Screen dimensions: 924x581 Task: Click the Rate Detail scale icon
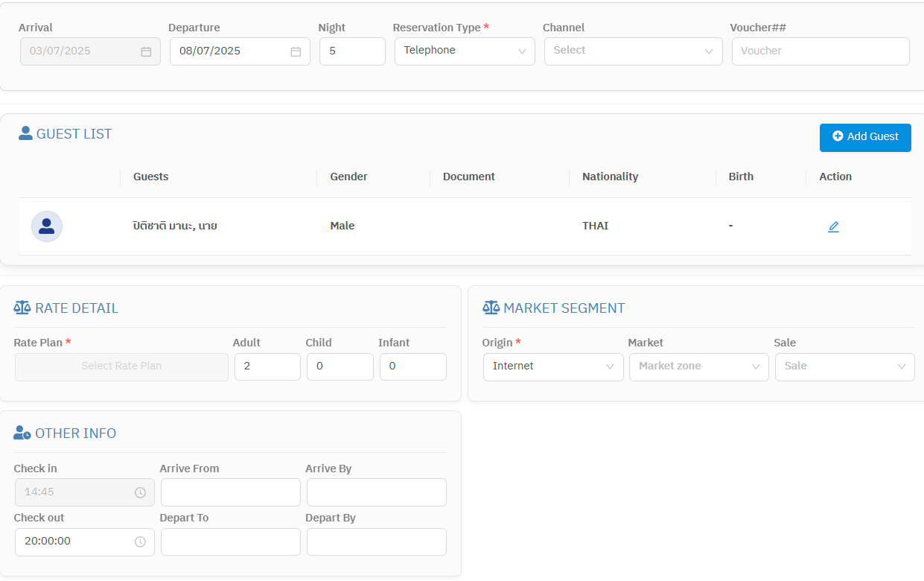tap(22, 308)
